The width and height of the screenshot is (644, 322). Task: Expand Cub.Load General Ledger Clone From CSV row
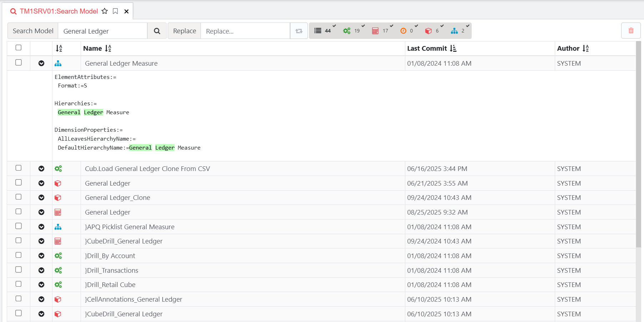tap(41, 168)
